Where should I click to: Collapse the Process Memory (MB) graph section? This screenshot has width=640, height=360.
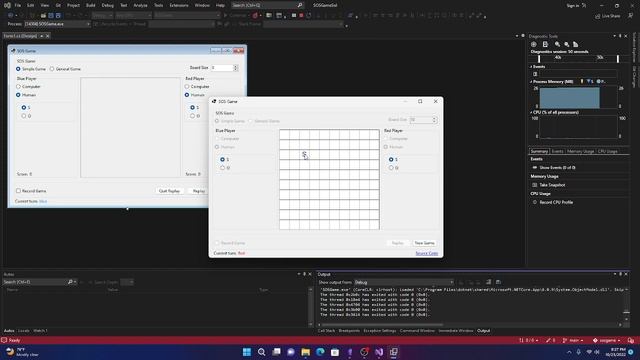click(x=531, y=82)
